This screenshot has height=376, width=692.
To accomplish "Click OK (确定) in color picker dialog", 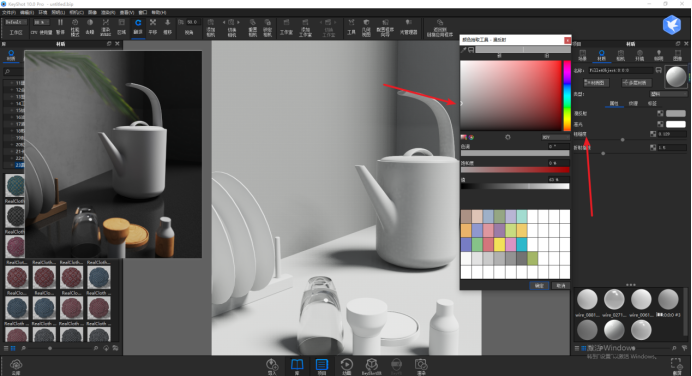I will [539, 286].
